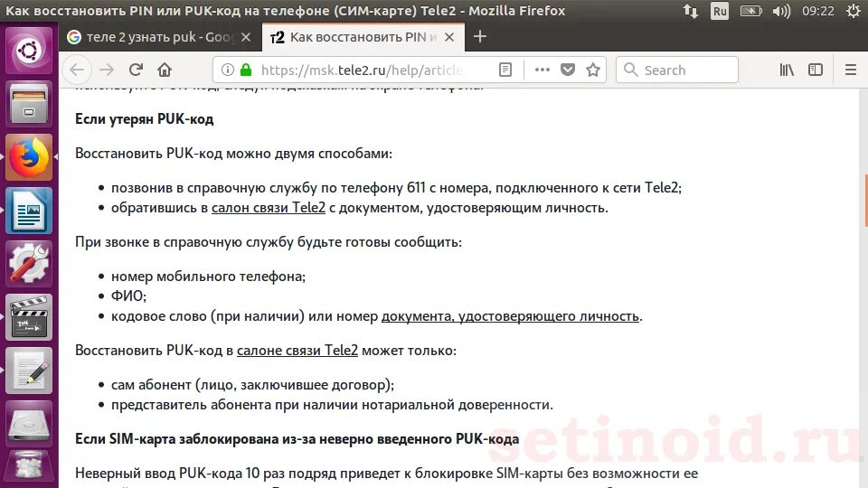
Task: Close the Google search tab
Action: click(x=246, y=37)
